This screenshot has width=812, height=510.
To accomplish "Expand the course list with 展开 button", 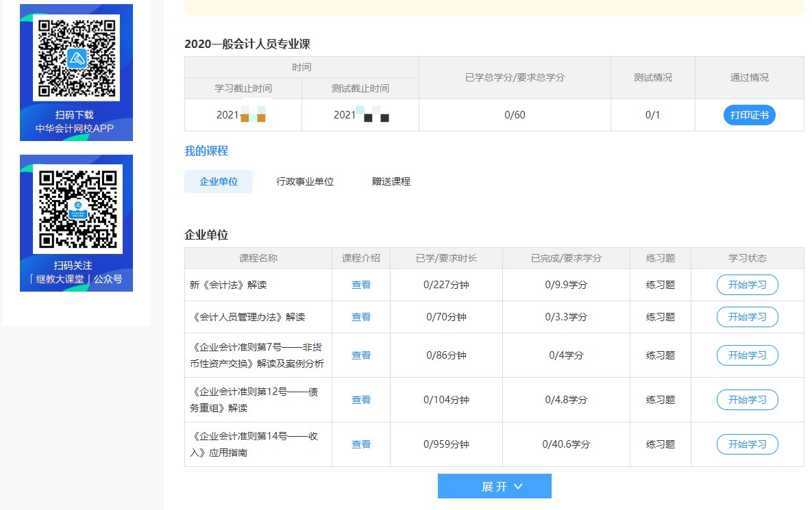I will tap(494, 486).
